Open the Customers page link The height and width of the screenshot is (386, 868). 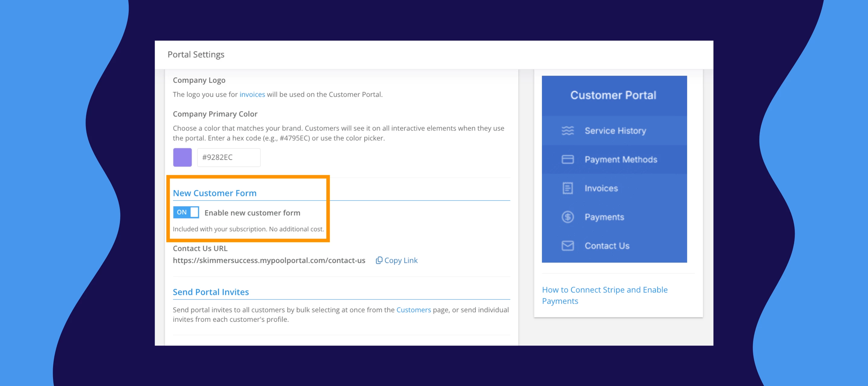pos(413,310)
